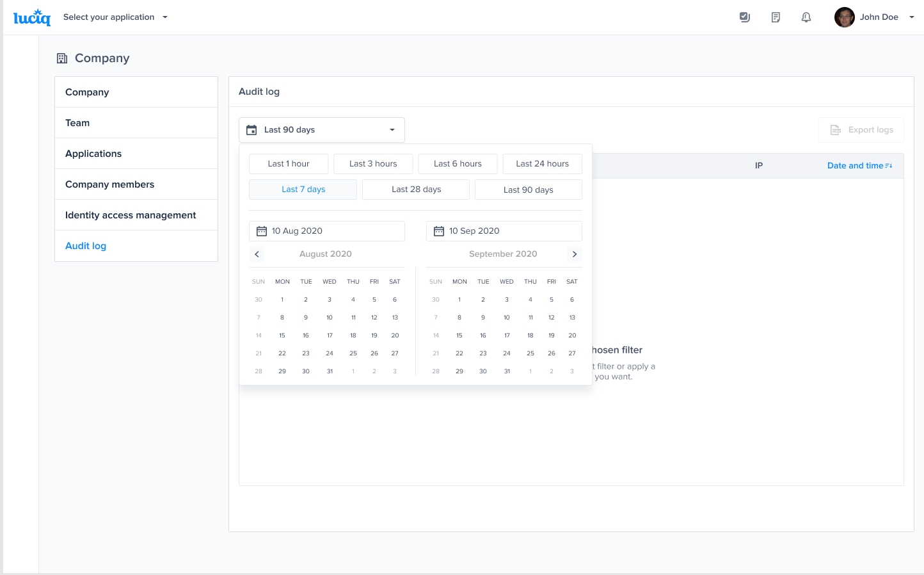
Task: Go to next month in calendar
Action: click(x=575, y=254)
